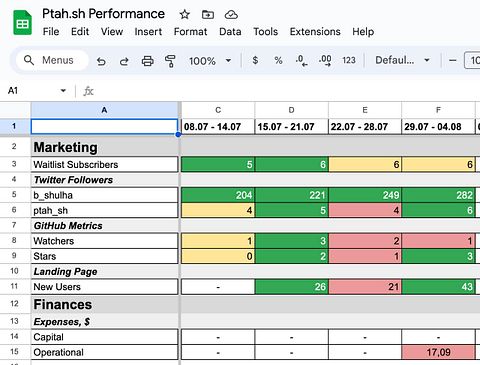Open the View menu
The height and width of the screenshot is (365, 480).
(x=112, y=32)
